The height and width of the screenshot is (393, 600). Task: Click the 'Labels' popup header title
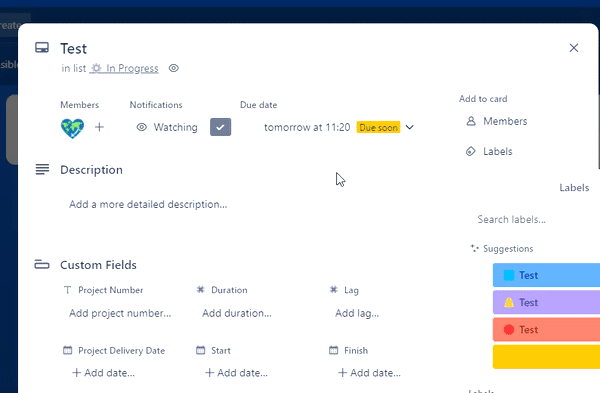click(574, 188)
